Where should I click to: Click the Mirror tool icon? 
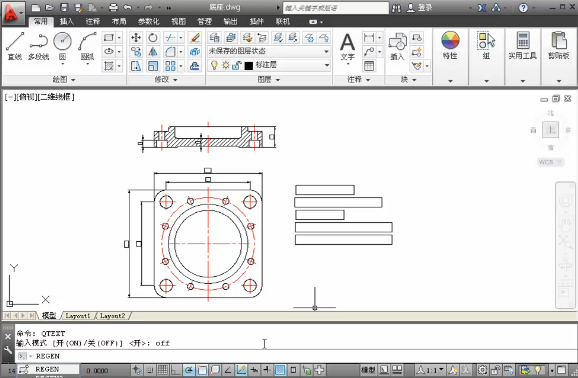point(153,52)
